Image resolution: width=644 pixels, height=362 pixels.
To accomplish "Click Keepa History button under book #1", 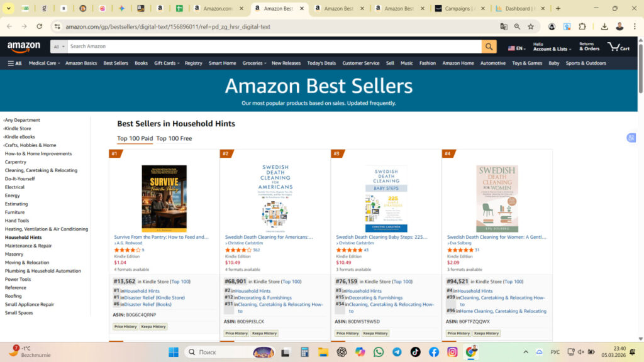I will tap(153, 327).
